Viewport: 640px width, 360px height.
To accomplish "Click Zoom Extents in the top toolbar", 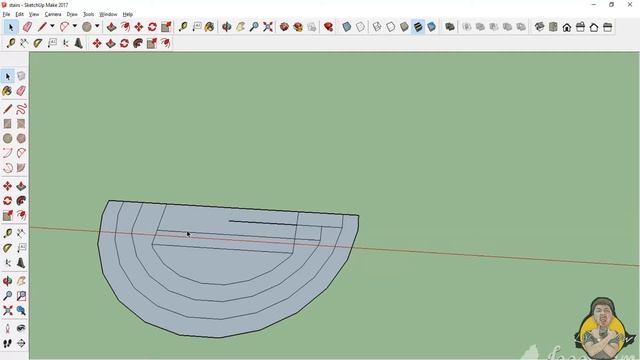I will point(268,27).
